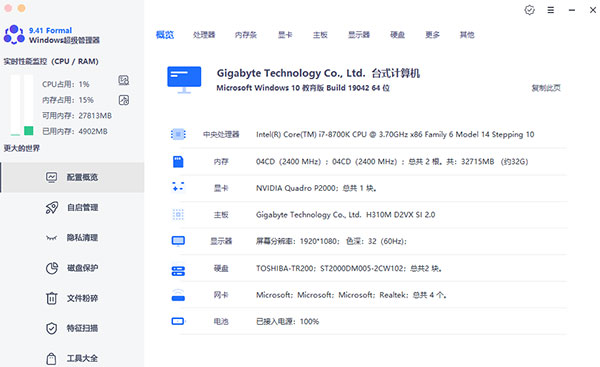The image size is (600, 367).
Task: Minimize the window
Action: click(572, 10)
